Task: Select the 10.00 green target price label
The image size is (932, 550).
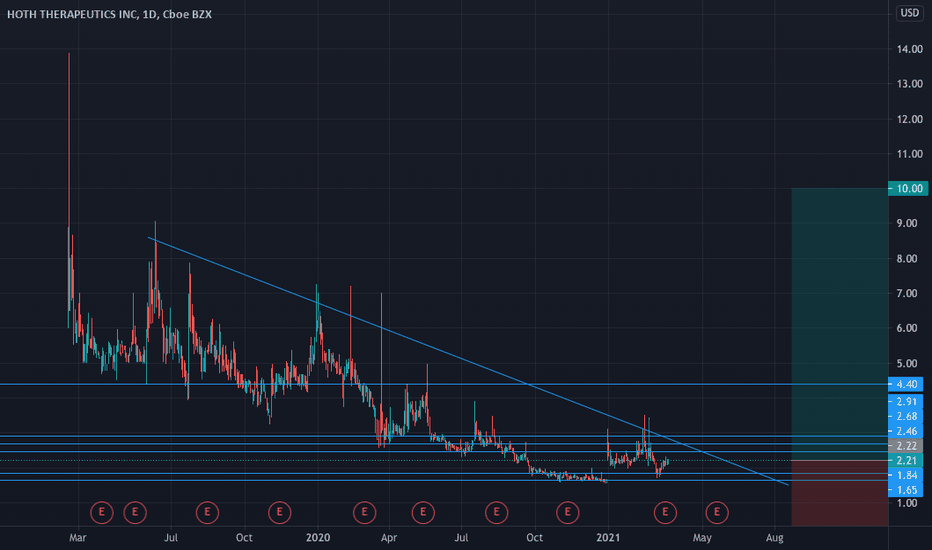Action: pyautogui.click(x=908, y=188)
